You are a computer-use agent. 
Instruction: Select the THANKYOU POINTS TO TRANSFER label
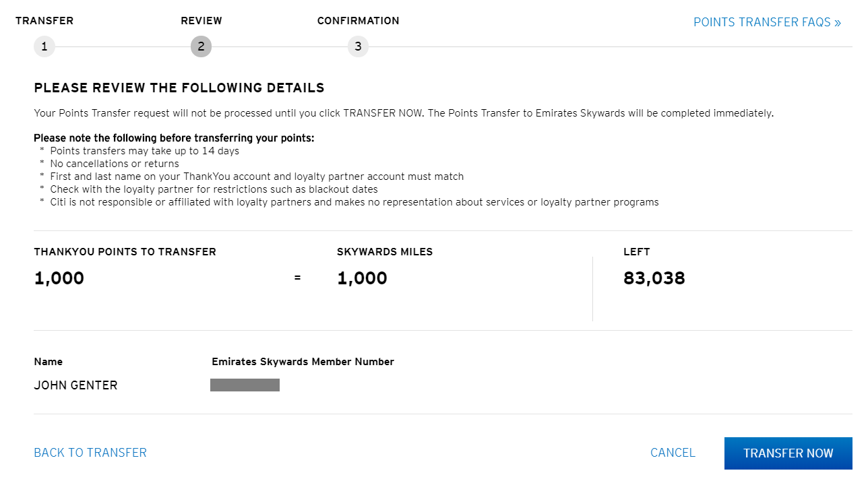click(125, 251)
